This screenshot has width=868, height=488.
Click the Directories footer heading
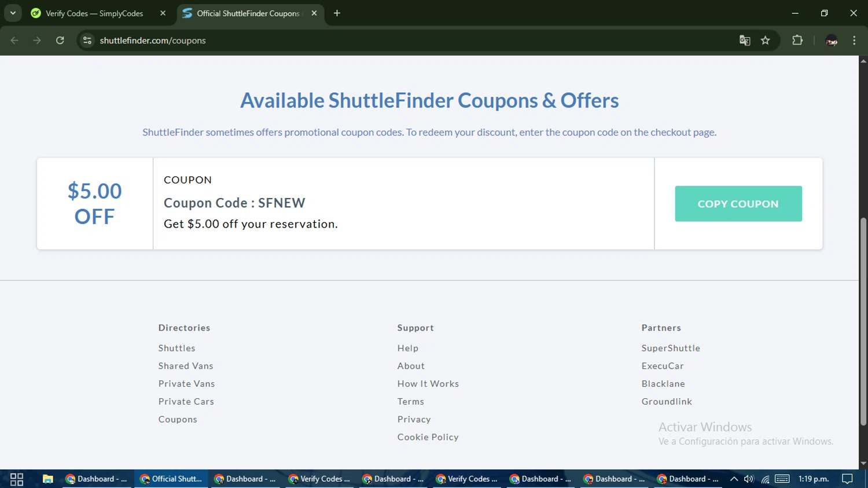[x=185, y=328]
